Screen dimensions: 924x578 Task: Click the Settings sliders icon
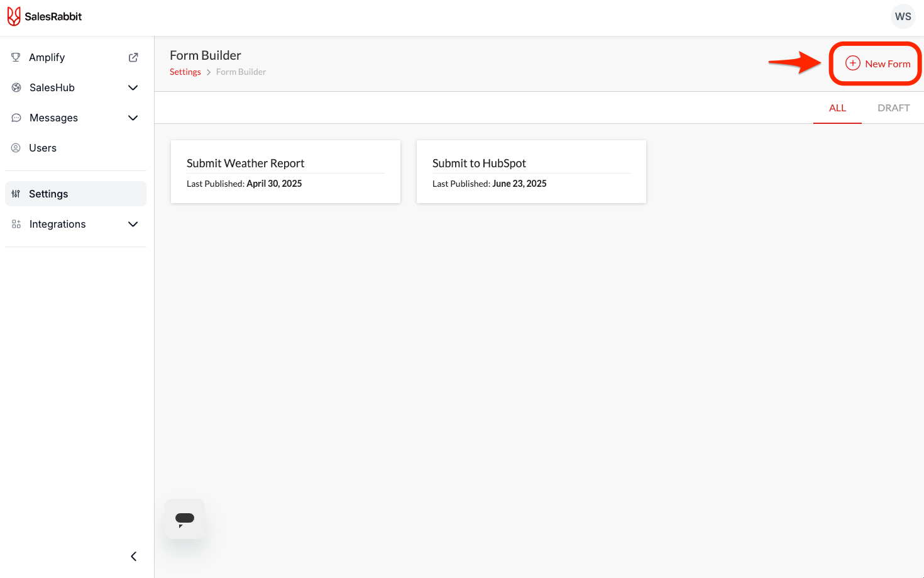[x=16, y=194]
